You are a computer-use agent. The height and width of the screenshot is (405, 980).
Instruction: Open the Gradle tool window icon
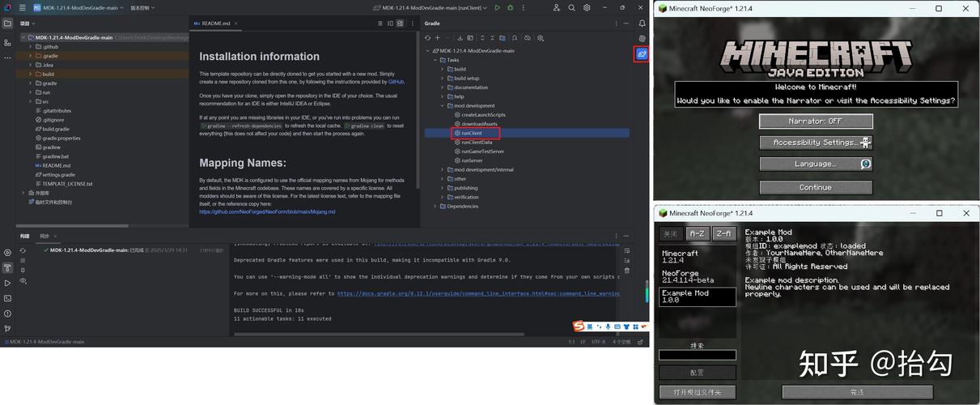[x=642, y=54]
